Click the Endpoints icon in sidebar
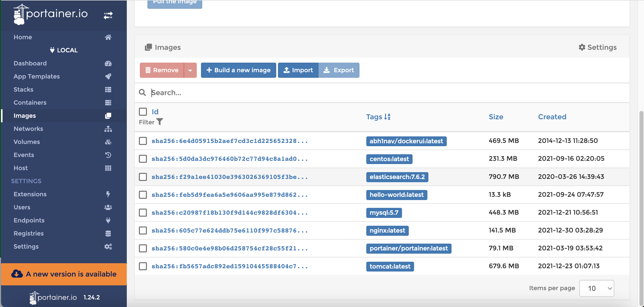 pyautogui.click(x=108, y=219)
